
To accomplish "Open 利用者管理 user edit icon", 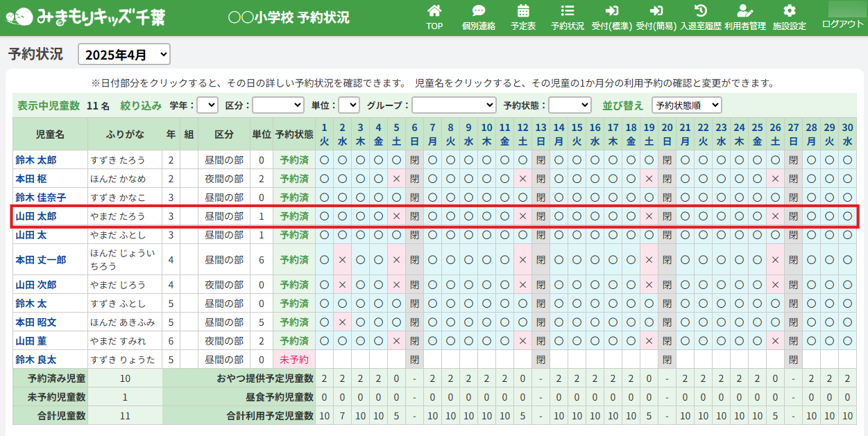I will [744, 12].
